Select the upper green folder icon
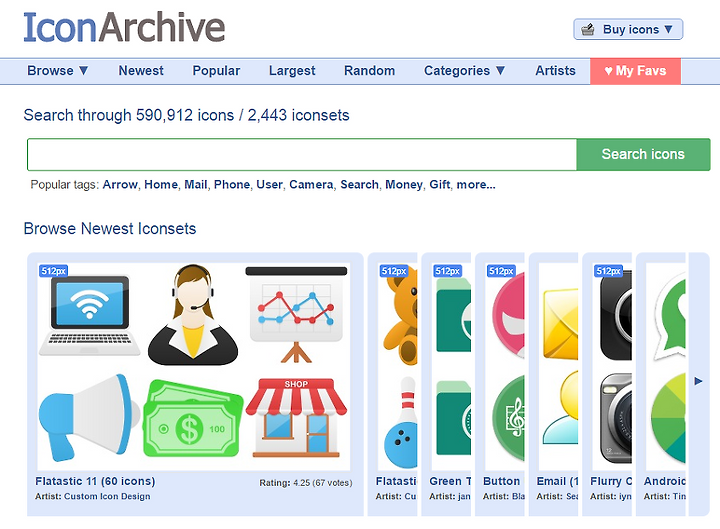This screenshot has width=720, height=529. click(454, 315)
